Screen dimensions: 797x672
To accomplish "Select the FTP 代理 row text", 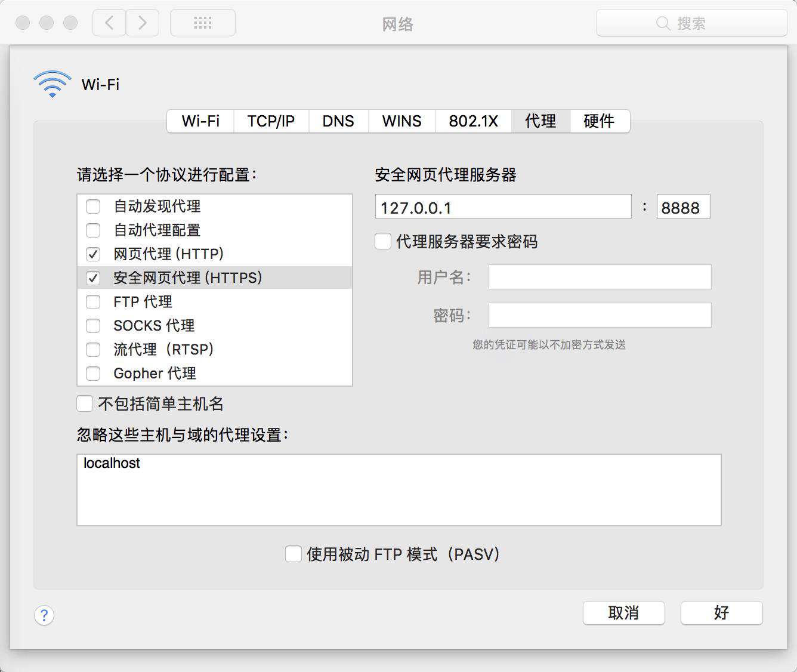I will (x=143, y=302).
